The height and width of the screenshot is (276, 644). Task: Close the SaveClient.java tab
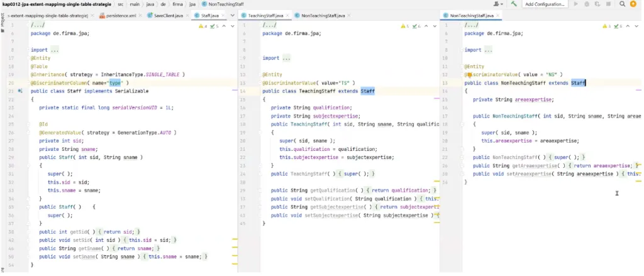click(186, 16)
